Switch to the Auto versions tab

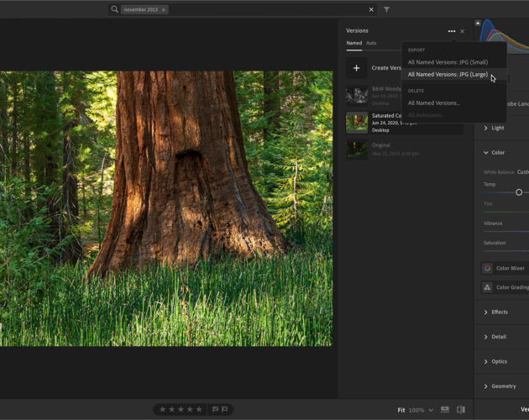371,43
